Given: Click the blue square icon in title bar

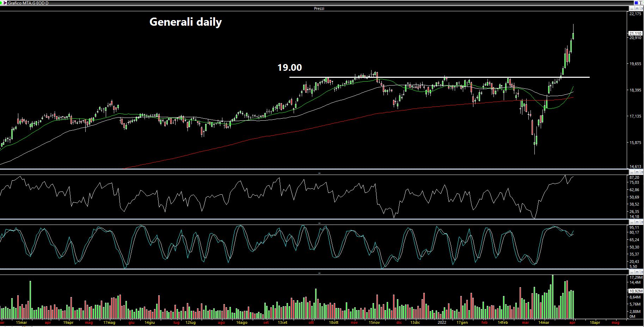Looking at the screenshot, I should click(636, 3).
